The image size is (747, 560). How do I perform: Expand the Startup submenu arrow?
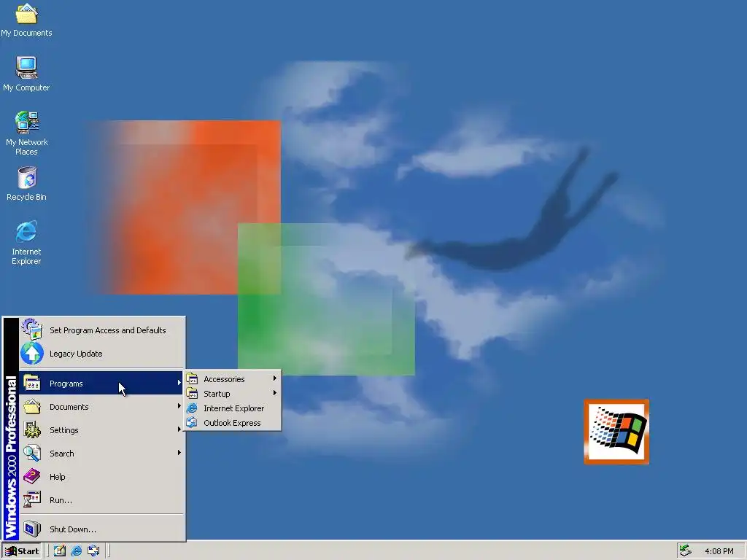point(275,393)
